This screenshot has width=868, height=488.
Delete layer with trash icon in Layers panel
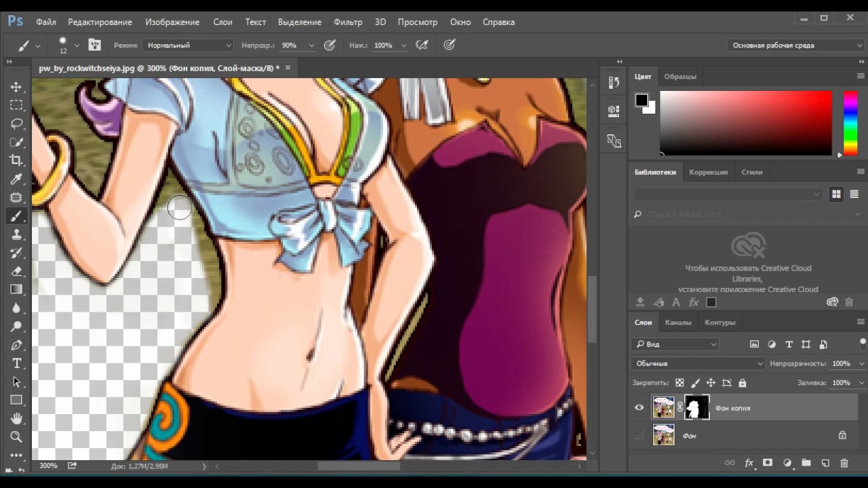coord(844,463)
